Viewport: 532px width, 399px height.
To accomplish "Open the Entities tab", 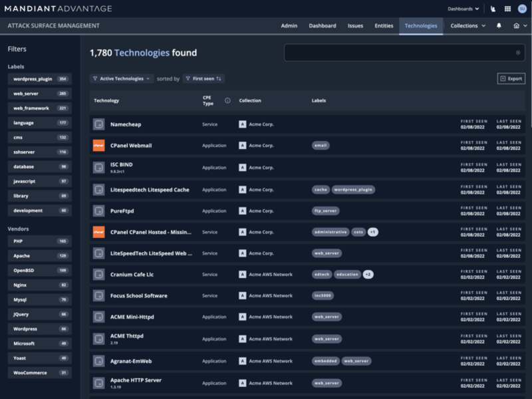I will tap(384, 26).
